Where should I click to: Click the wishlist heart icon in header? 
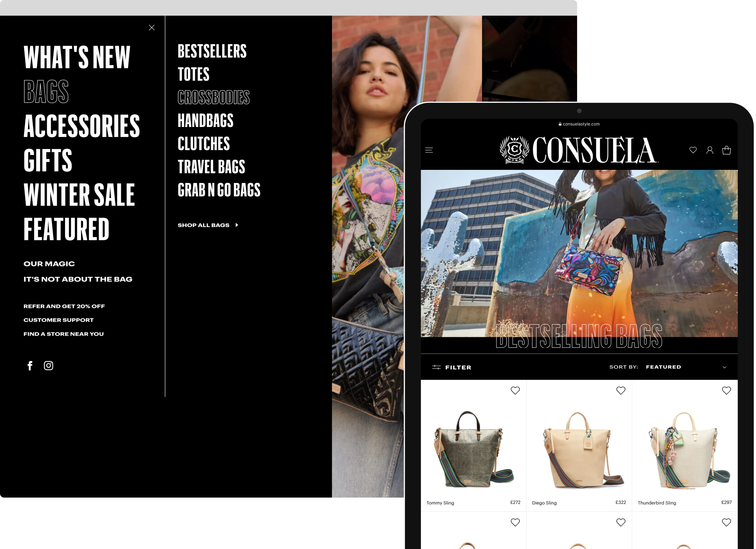693,150
